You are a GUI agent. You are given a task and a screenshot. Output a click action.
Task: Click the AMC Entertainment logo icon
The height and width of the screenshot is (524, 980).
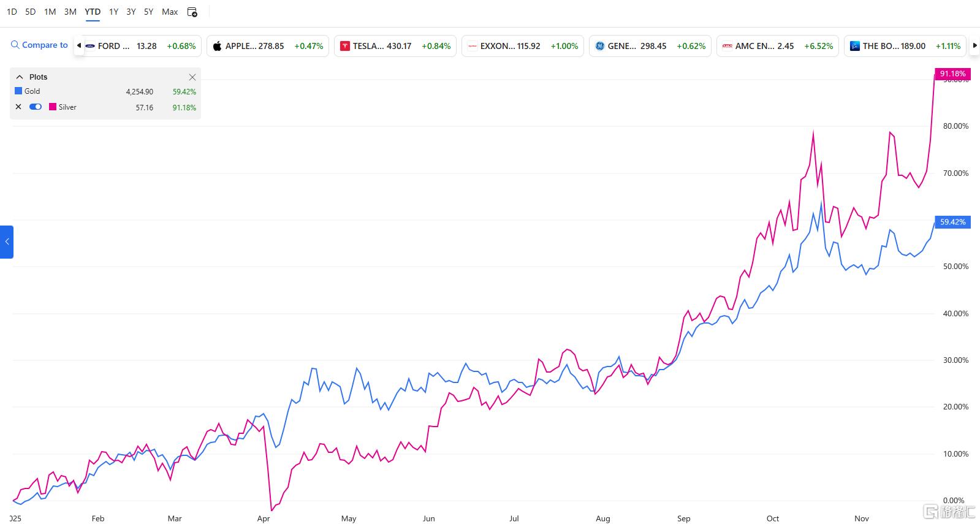(727, 46)
